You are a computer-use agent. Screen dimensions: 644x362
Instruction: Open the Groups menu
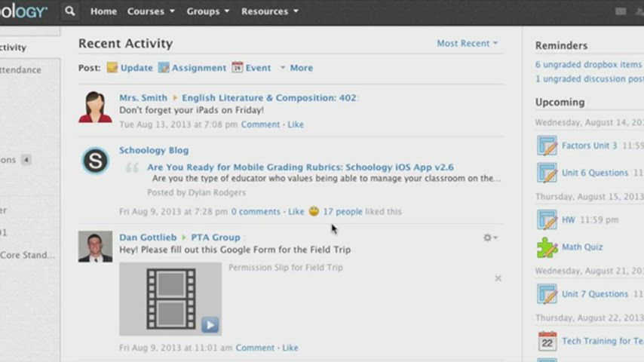pyautogui.click(x=207, y=11)
